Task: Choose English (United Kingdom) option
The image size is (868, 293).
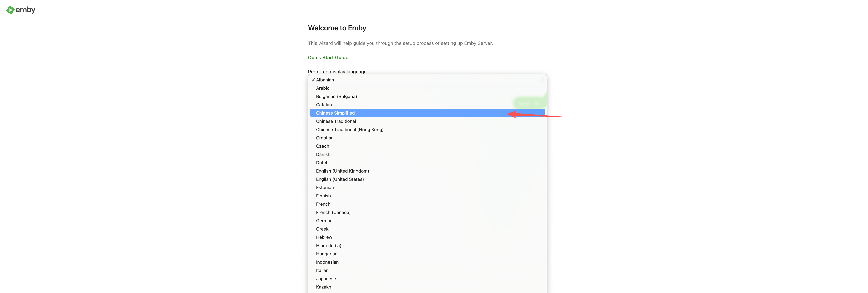Action: 342,171
